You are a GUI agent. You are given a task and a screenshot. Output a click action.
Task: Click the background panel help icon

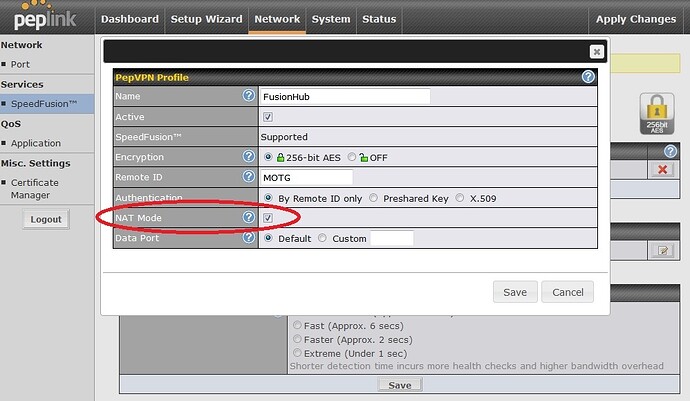click(x=670, y=151)
